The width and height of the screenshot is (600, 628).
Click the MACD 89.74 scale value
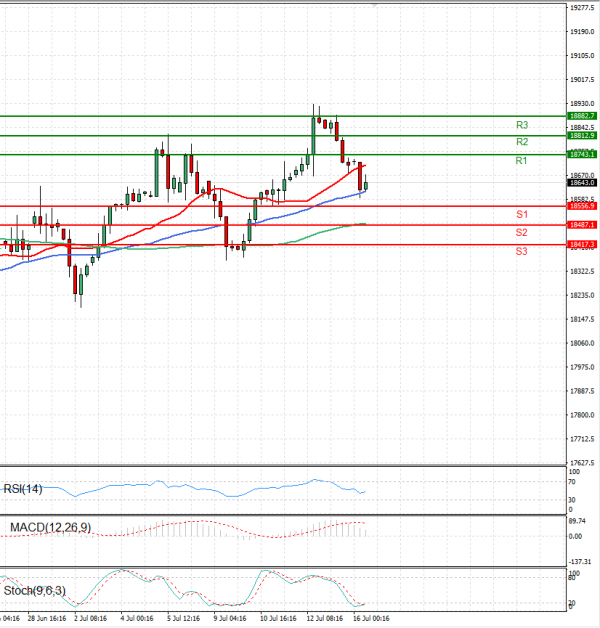click(577, 521)
